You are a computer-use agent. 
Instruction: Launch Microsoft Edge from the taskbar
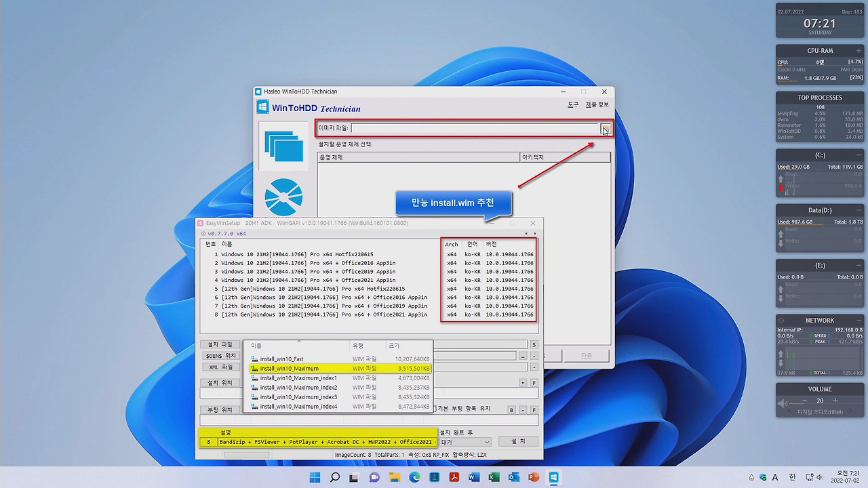[x=414, y=477]
